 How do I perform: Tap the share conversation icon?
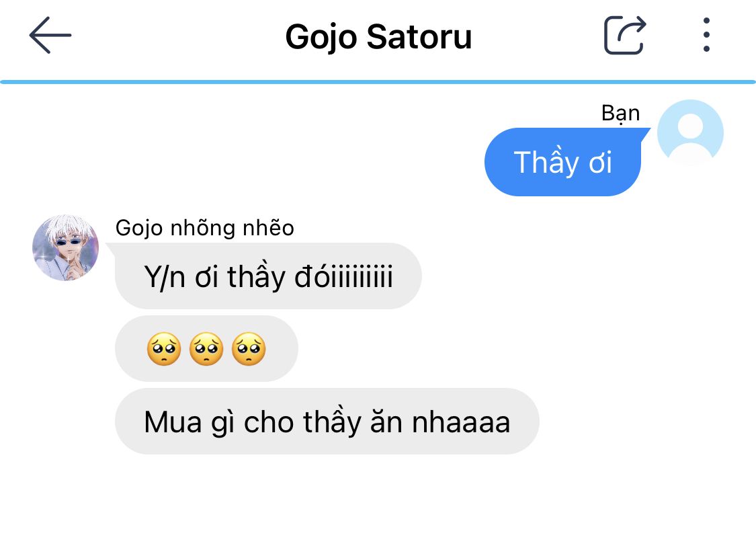coord(625,35)
